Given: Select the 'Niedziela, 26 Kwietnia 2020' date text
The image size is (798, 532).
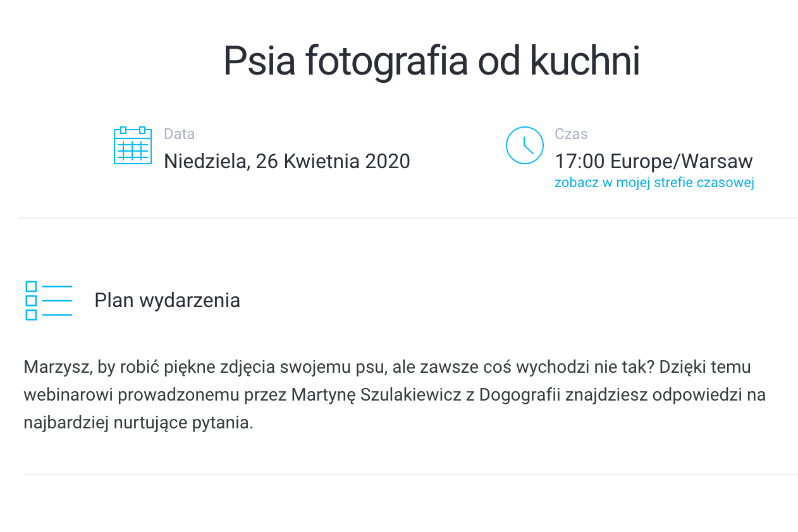Looking at the screenshot, I should pos(287,162).
